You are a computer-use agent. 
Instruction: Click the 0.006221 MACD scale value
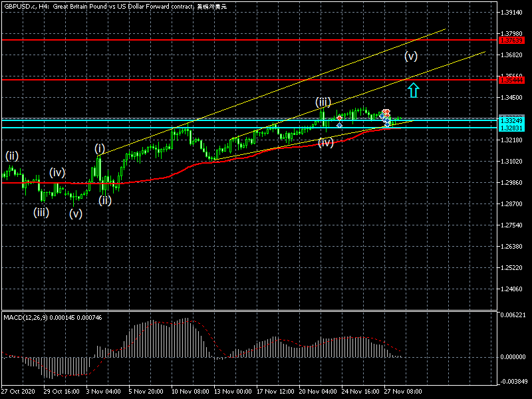[513, 315]
